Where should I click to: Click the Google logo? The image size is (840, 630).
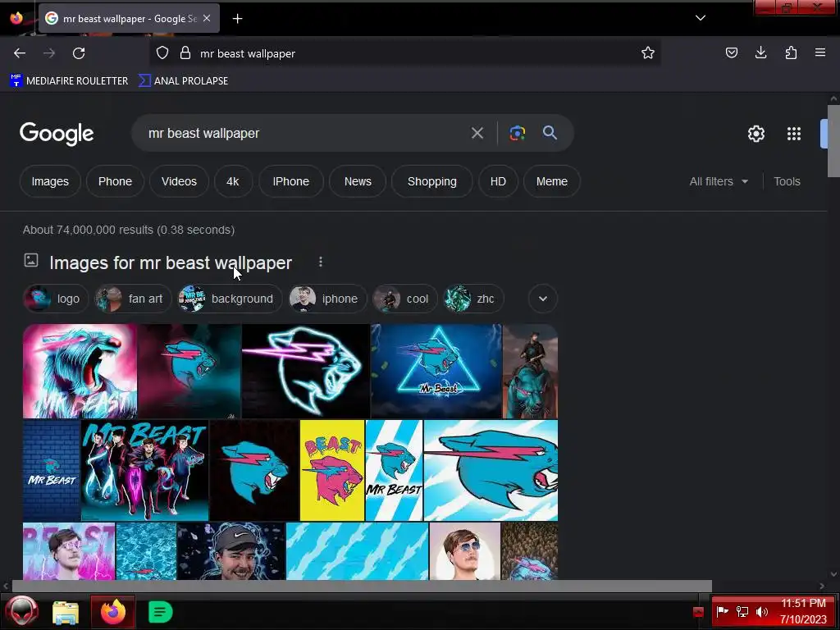click(57, 134)
